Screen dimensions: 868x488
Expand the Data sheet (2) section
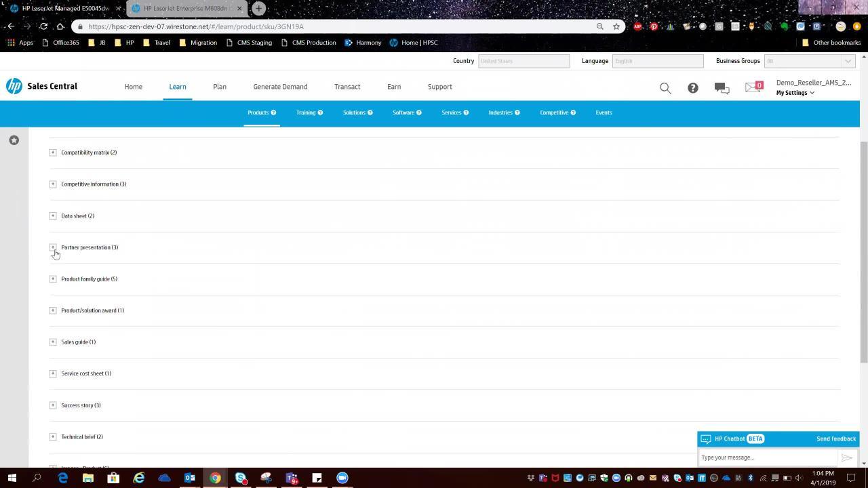(x=53, y=216)
